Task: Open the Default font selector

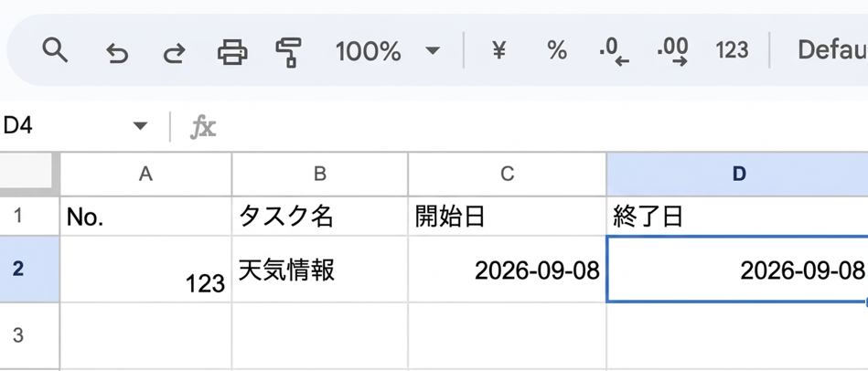Action: tap(832, 51)
